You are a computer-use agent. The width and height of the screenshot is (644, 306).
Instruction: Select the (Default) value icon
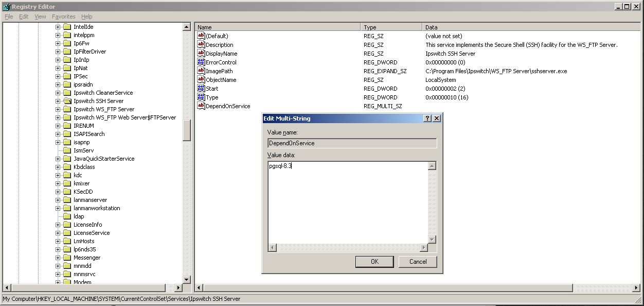click(x=201, y=36)
